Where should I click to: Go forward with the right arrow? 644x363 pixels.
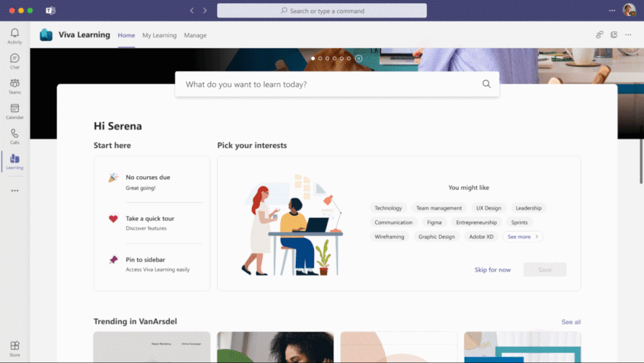(205, 11)
